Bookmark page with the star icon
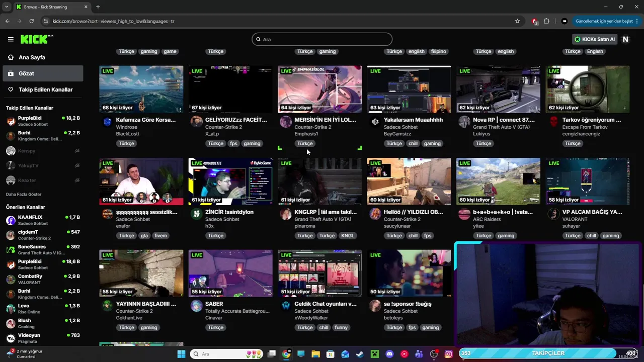Viewport: 644px width, 362px height. (x=517, y=21)
